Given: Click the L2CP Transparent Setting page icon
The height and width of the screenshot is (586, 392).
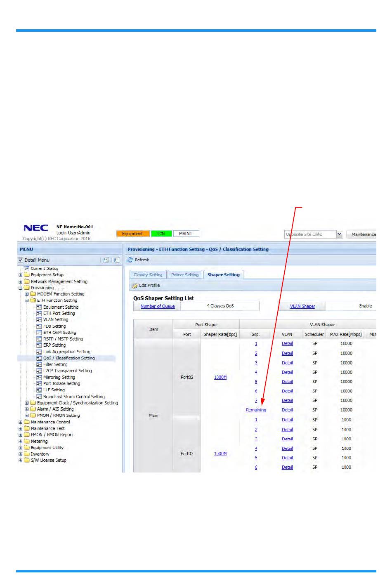Looking at the screenshot, I should tap(39, 371).
